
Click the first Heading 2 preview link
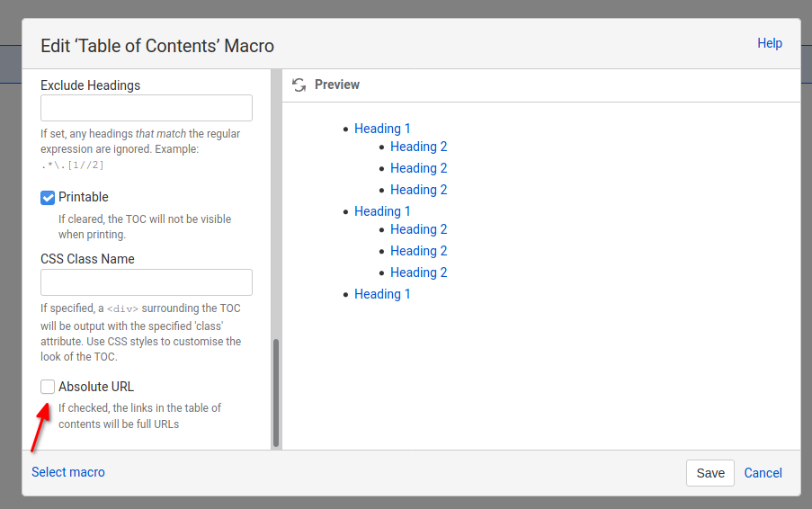(x=418, y=147)
